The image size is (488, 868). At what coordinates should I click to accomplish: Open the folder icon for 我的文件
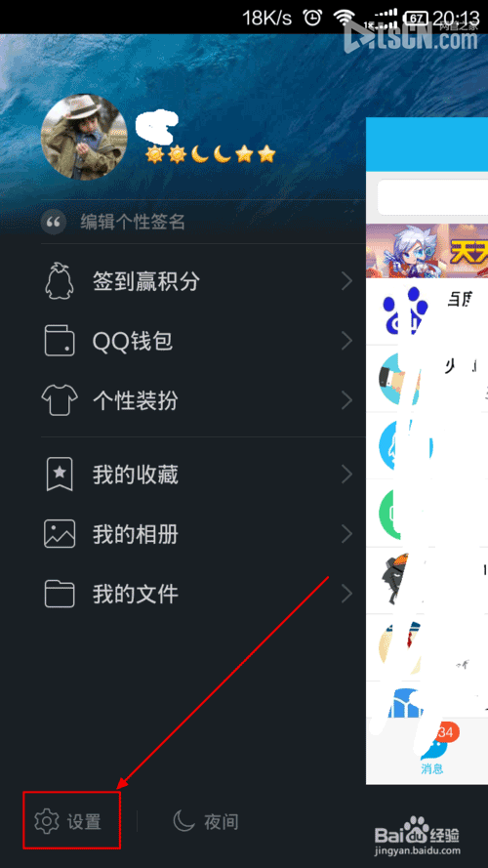(x=60, y=594)
